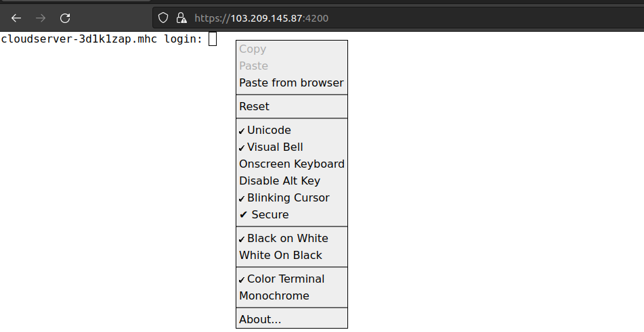Screen dimensions: 644x332
Task: Reload the page with refresh icon
Action: 65,18
